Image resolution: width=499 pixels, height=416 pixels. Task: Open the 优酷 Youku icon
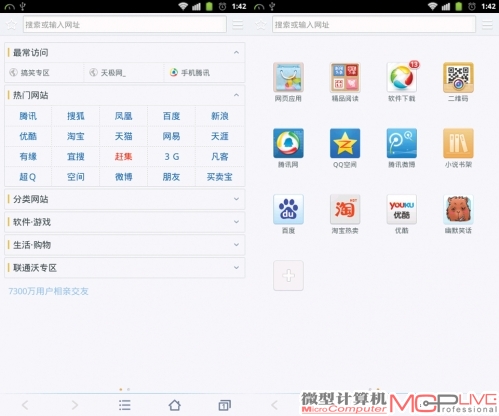pos(402,209)
